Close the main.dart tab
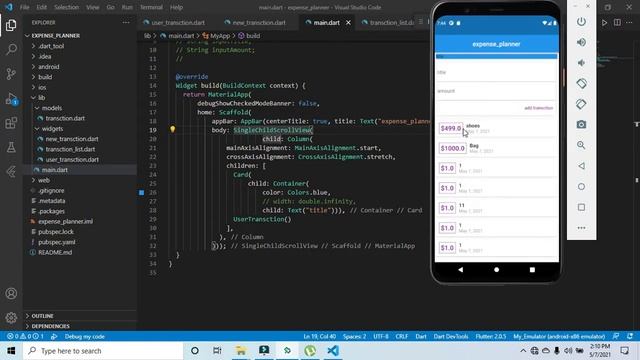This screenshot has width=640, height=360. (348, 23)
